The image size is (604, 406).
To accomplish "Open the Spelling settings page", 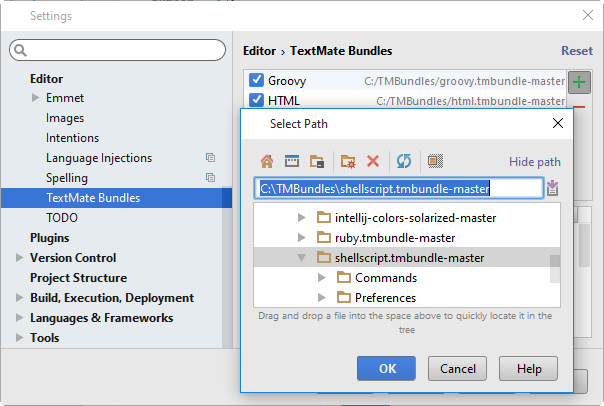I will point(67,178).
